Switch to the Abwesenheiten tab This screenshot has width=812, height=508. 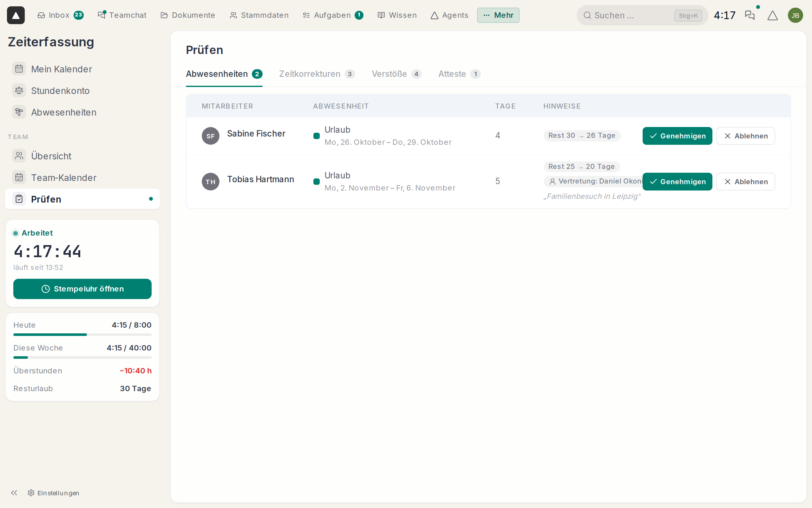click(x=224, y=74)
